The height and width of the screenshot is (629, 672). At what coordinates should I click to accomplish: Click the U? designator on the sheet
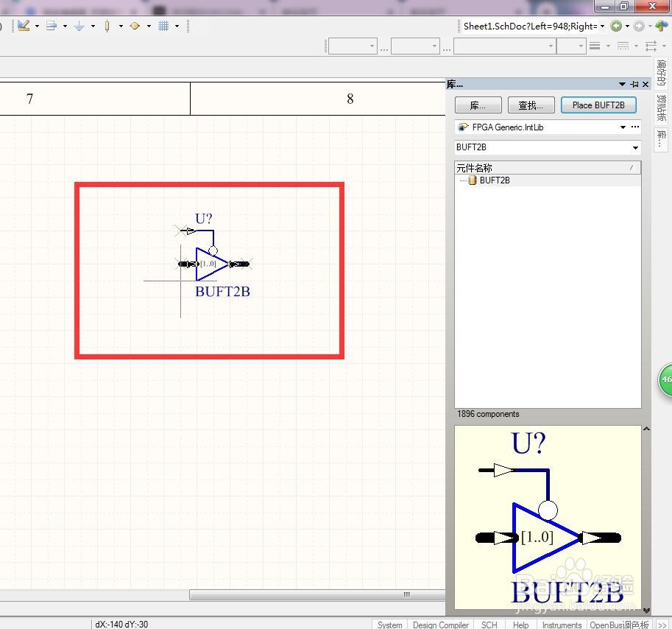click(204, 219)
